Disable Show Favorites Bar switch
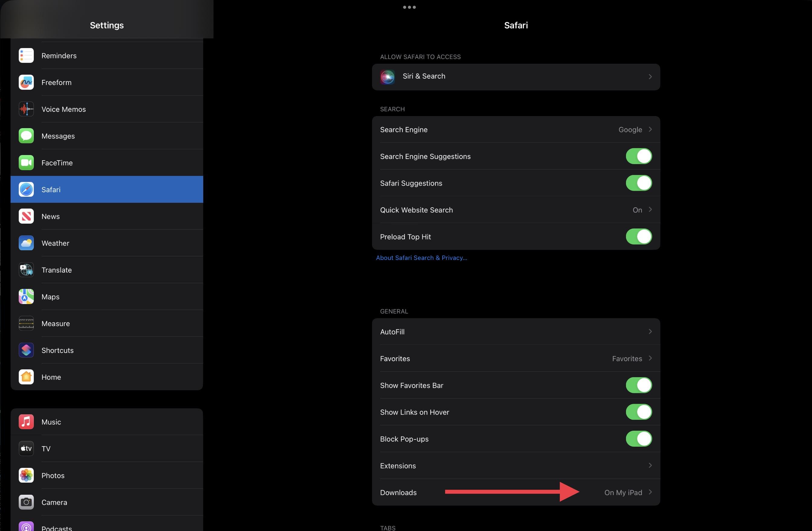This screenshot has height=531, width=812. tap(638, 385)
